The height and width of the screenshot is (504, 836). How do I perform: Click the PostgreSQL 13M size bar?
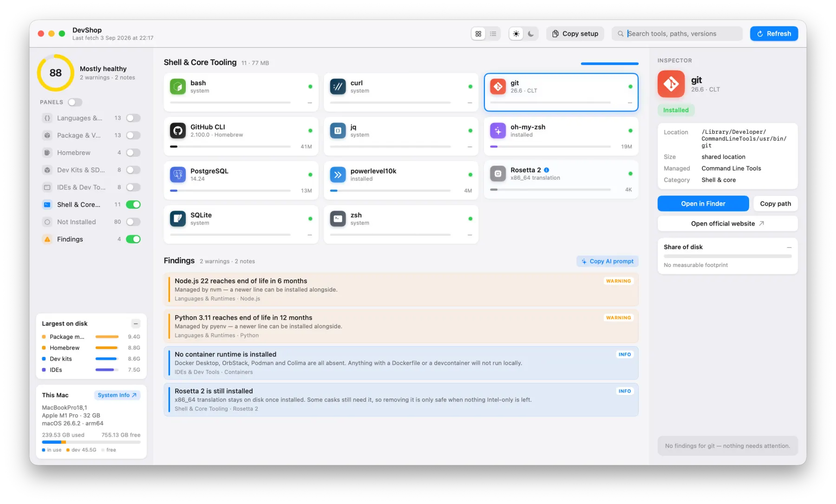tap(230, 191)
